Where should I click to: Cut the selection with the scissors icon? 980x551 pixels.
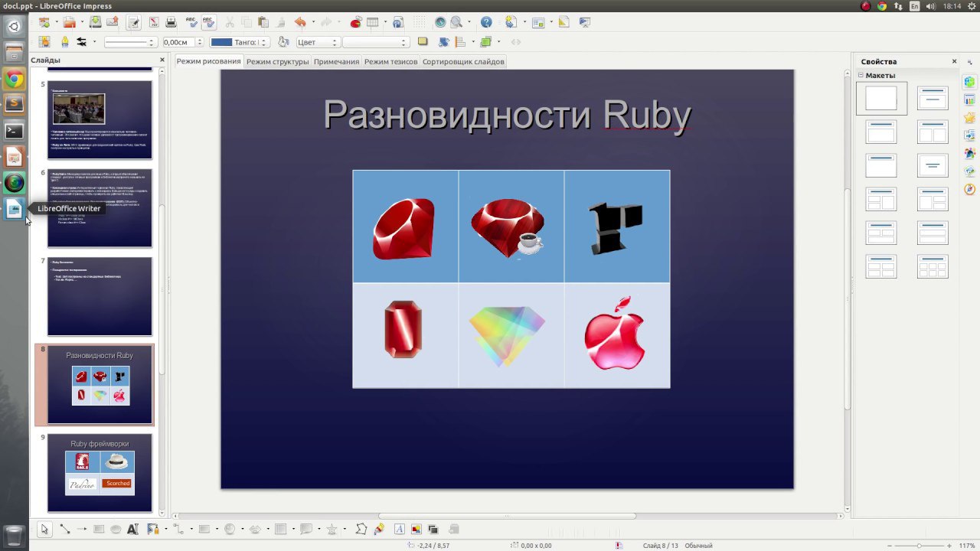[x=229, y=22]
